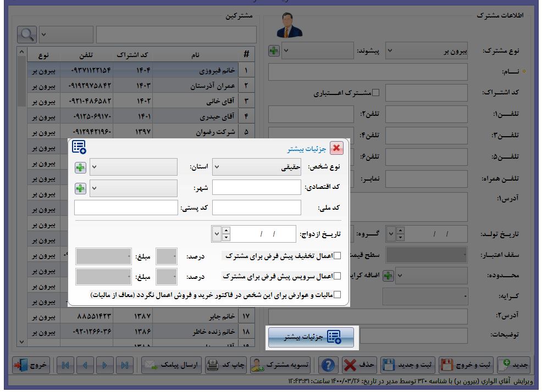Close the جزئیات بیشتر popup with red X

[x=336, y=148]
